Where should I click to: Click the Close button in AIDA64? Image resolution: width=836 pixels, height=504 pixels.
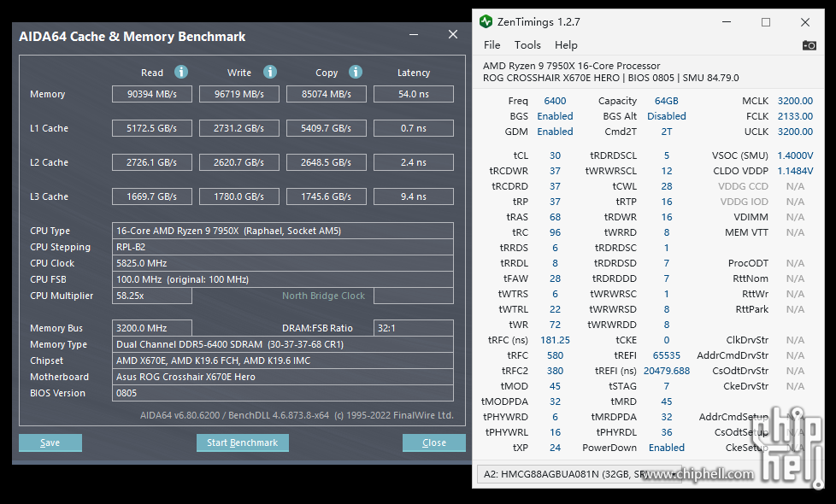click(434, 442)
